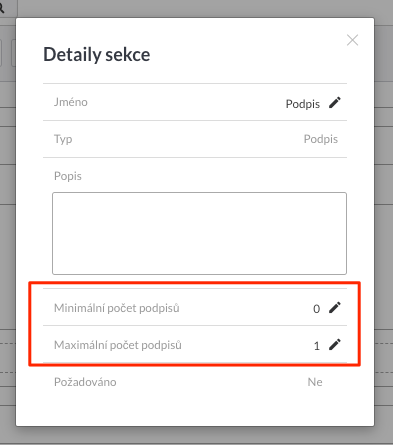Edit Maximální počet podpisů with pencil icon

coord(335,345)
